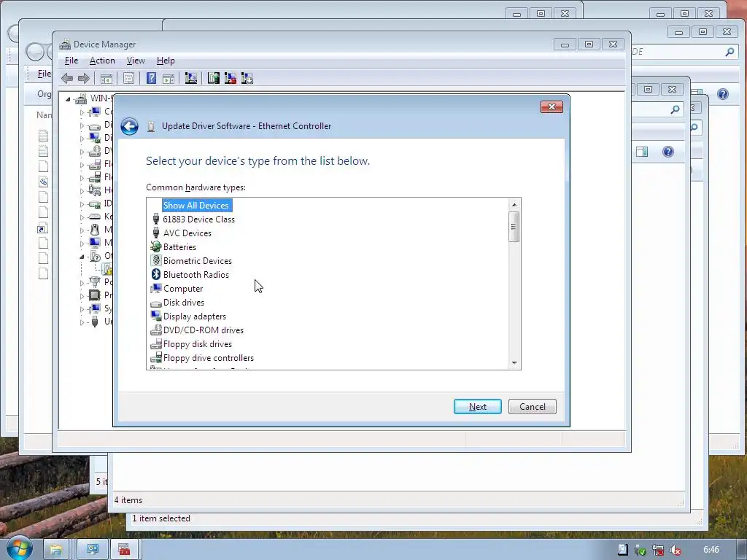747x560 pixels.
Task: Click the Next button
Action: coord(477,407)
